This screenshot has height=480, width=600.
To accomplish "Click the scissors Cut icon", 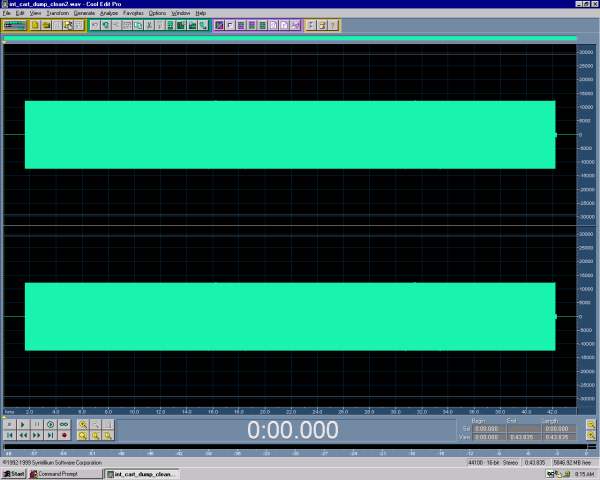I will 149,25.
